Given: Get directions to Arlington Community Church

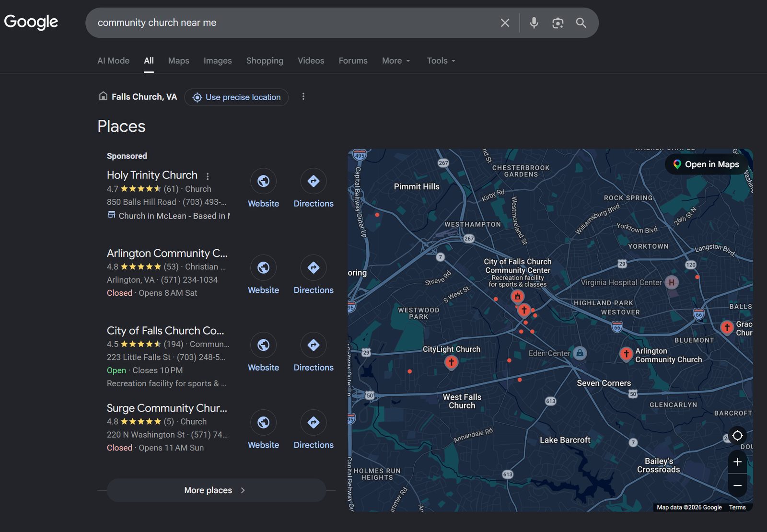Looking at the screenshot, I should pos(314,267).
